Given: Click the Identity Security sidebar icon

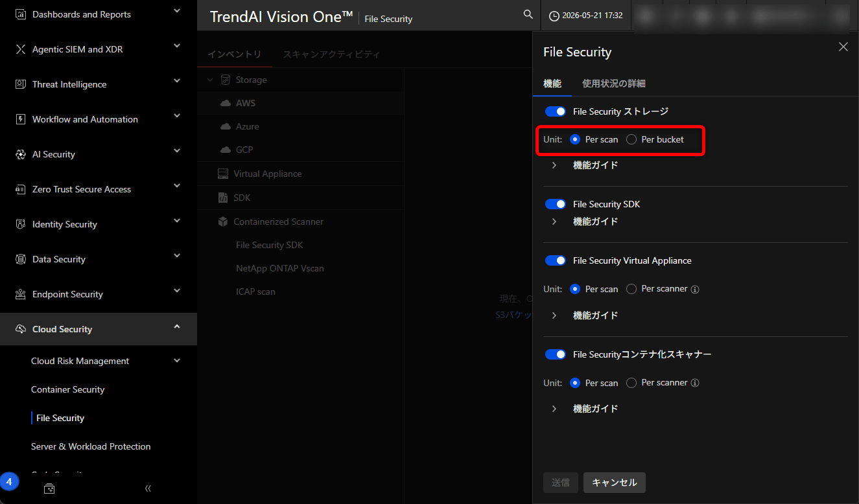Looking at the screenshot, I should [x=20, y=224].
